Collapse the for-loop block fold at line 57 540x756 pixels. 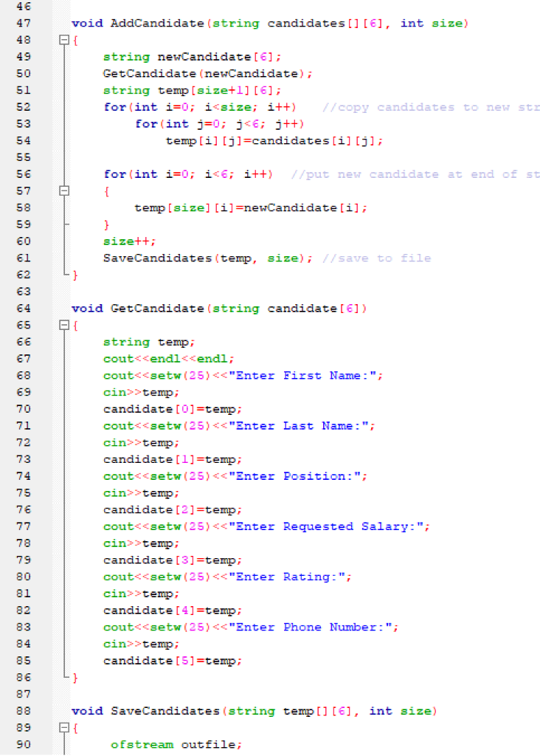(64, 191)
